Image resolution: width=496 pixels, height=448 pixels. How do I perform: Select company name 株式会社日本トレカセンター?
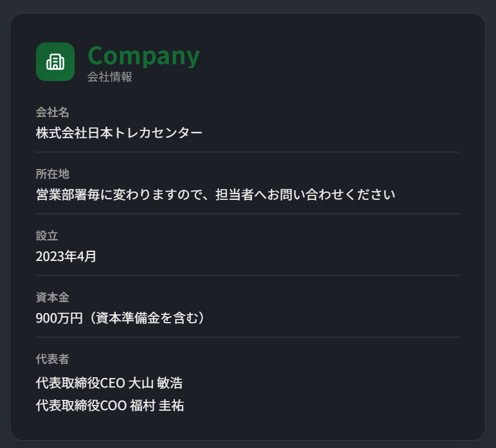(x=119, y=133)
